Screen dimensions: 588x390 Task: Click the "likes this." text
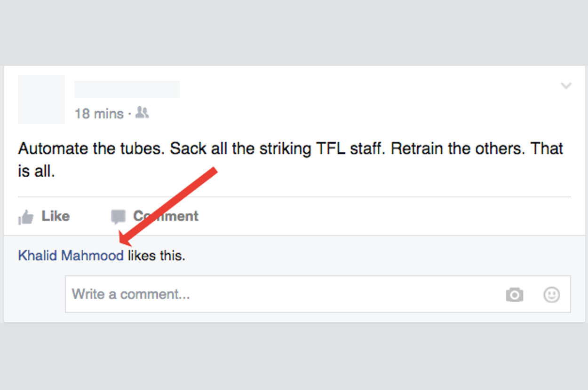tap(156, 256)
